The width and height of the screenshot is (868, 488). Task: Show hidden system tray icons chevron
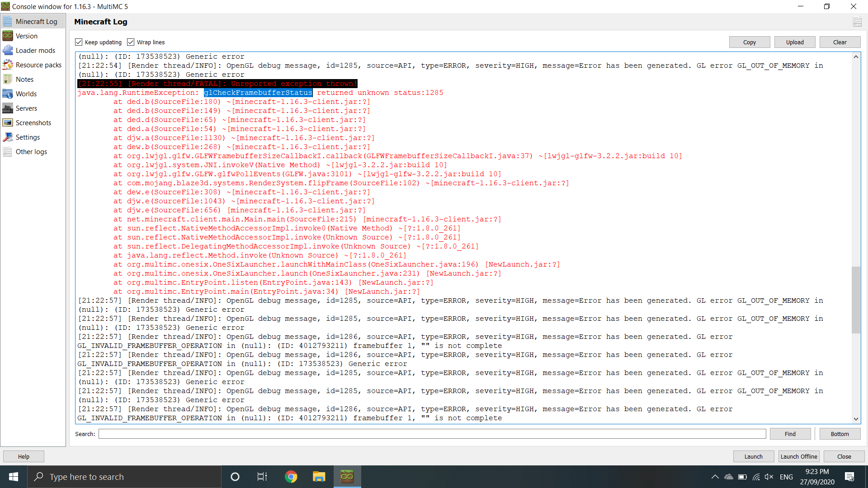[x=715, y=477]
